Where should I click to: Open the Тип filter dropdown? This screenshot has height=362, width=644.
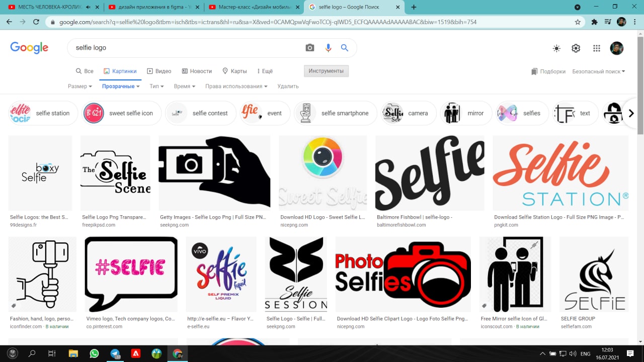[156, 86]
